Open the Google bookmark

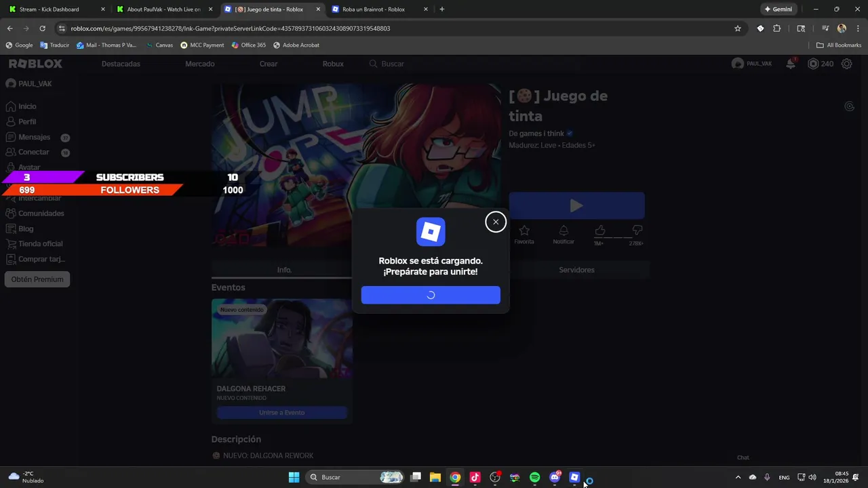[19, 45]
